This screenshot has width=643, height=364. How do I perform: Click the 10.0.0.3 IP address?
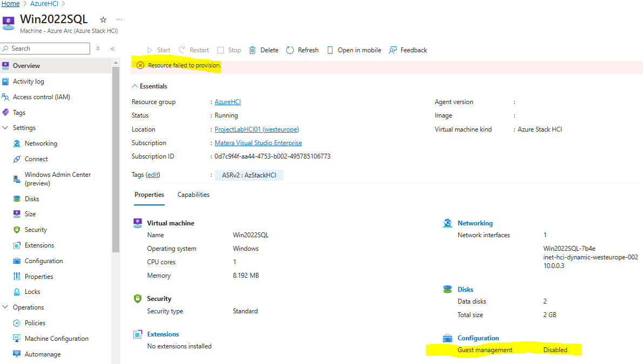(x=553, y=266)
